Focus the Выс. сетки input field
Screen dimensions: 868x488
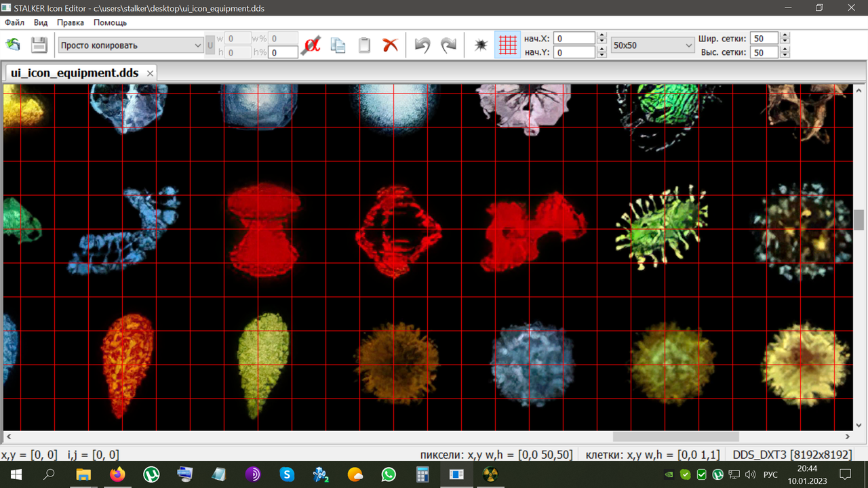point(764,52)
